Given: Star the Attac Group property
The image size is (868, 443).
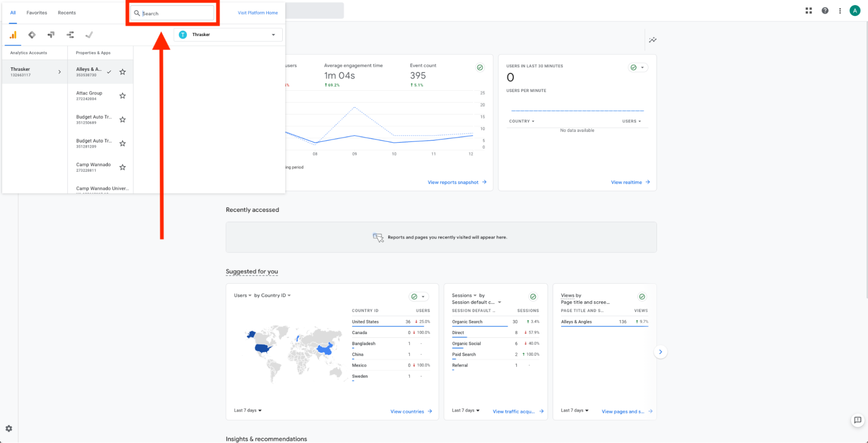Looking at the screenshot, I should (122, 96).
